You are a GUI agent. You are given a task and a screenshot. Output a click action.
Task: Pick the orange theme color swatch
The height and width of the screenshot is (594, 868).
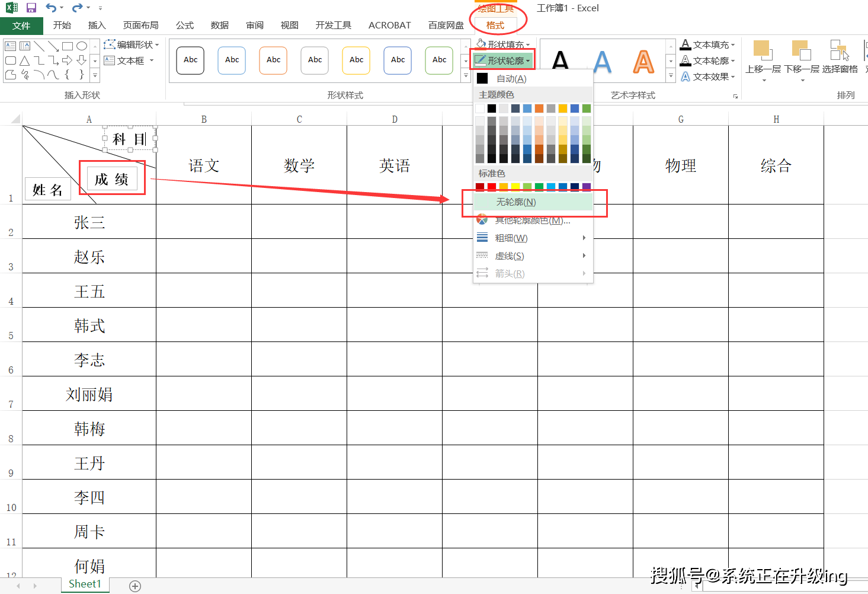(x=539, y=108)
